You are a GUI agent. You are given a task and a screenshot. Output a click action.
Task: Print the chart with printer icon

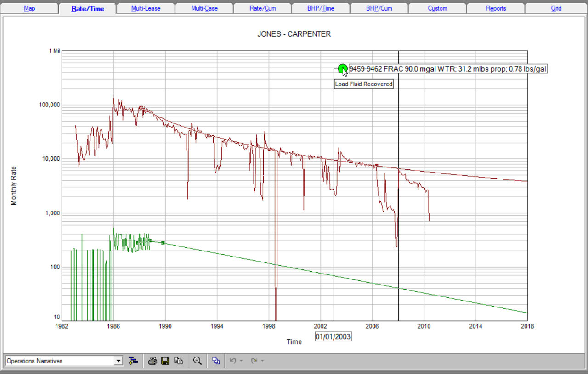coord(153,361)
